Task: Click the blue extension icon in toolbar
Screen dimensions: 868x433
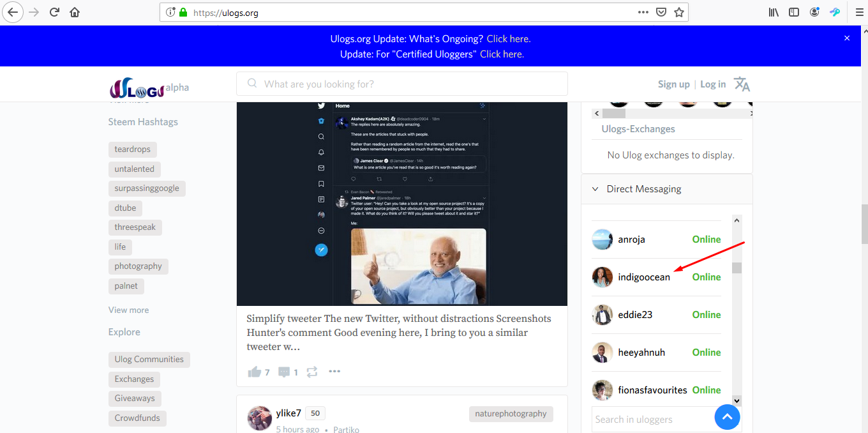Action: [x=835, y=12]
